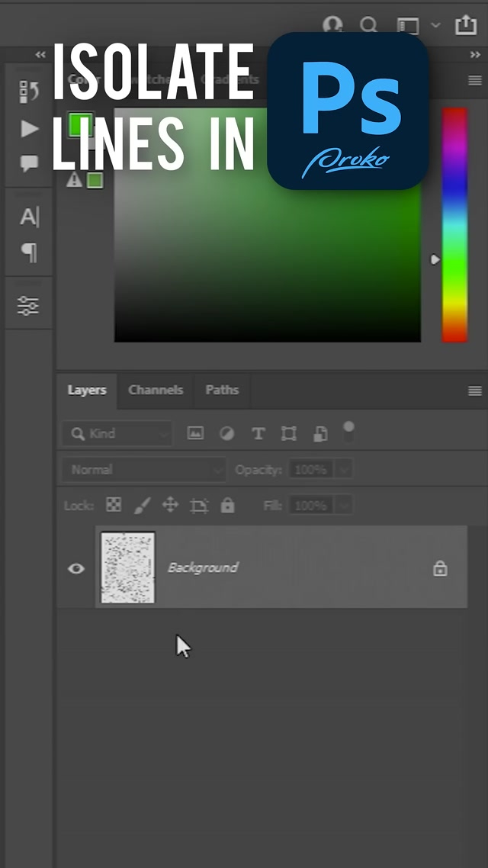Open the Kind filter dropdown
This screenshot has width=488, height=868.
tap(117, 434)
